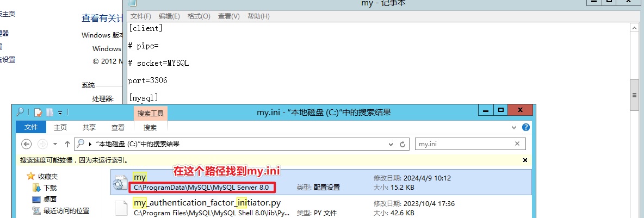Viewport: 644px width, 218px height.
Task: Dismiss the slow search notification bar
Action: (525, 160)
